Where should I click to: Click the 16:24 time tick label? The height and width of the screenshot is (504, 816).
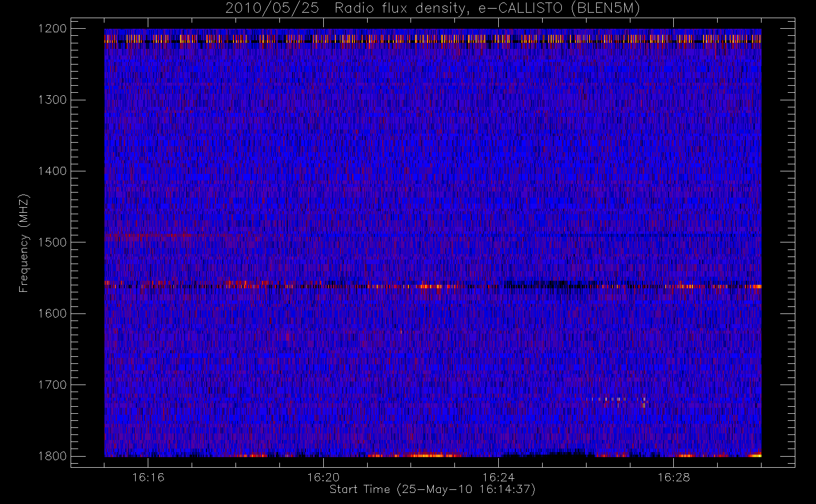(498, 477)
